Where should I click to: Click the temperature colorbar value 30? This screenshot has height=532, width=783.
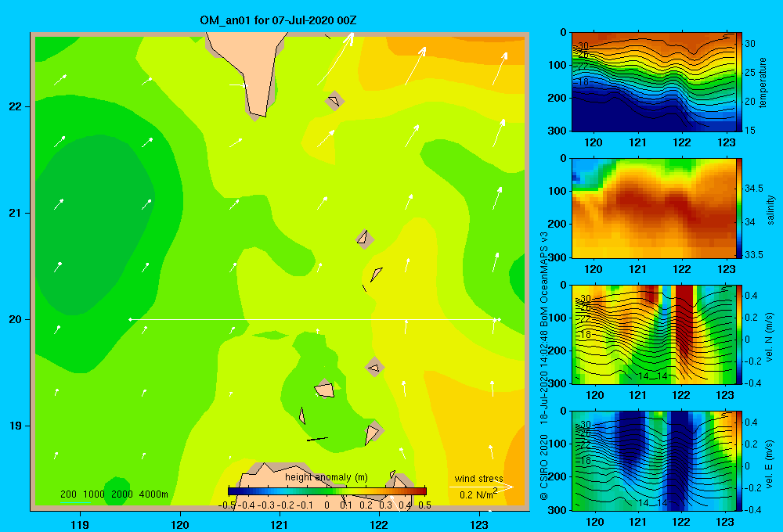pos(750,44)
